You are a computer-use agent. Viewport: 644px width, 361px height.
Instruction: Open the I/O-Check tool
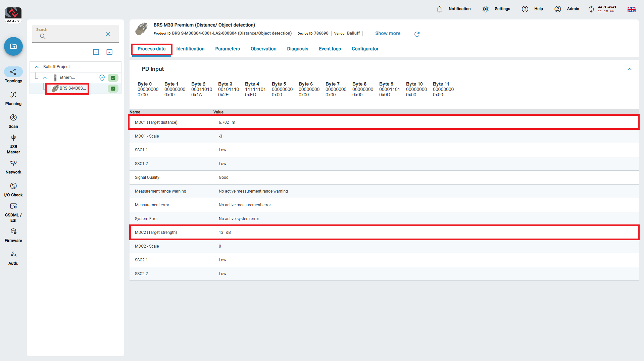tap(13, 190)
